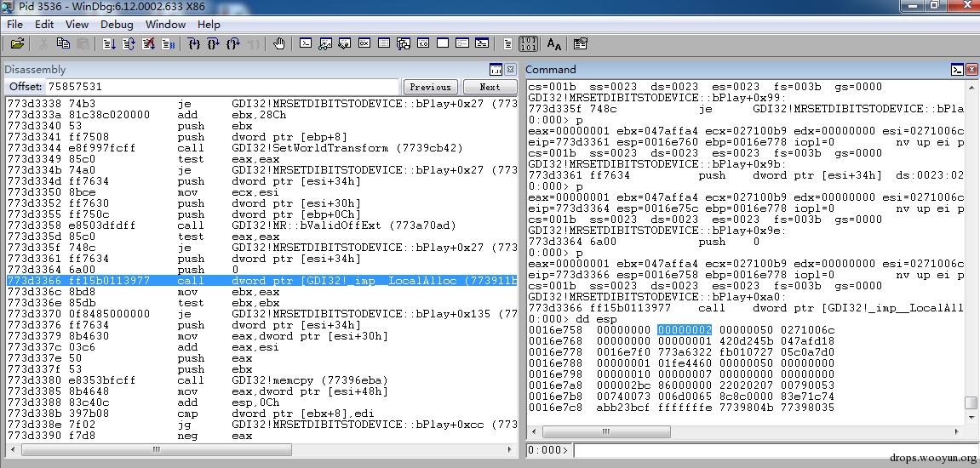Toggle source mode on button
980x468 pixels.
coord(507,43)
